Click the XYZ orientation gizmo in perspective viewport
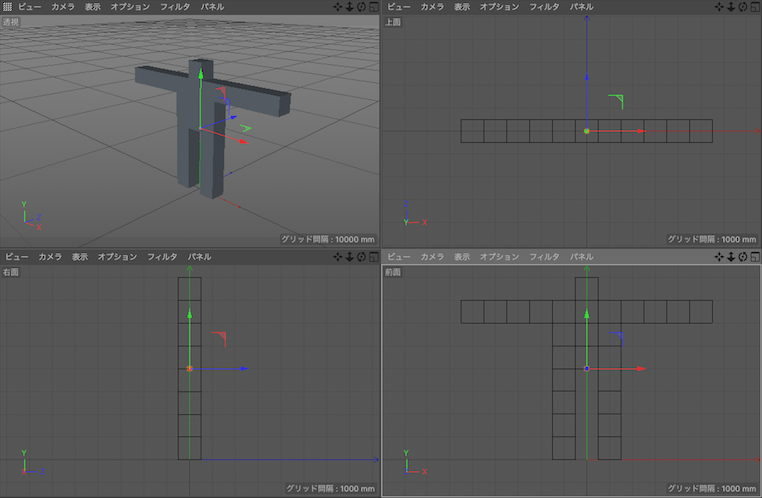762x498 pixels. click(31, 215)
